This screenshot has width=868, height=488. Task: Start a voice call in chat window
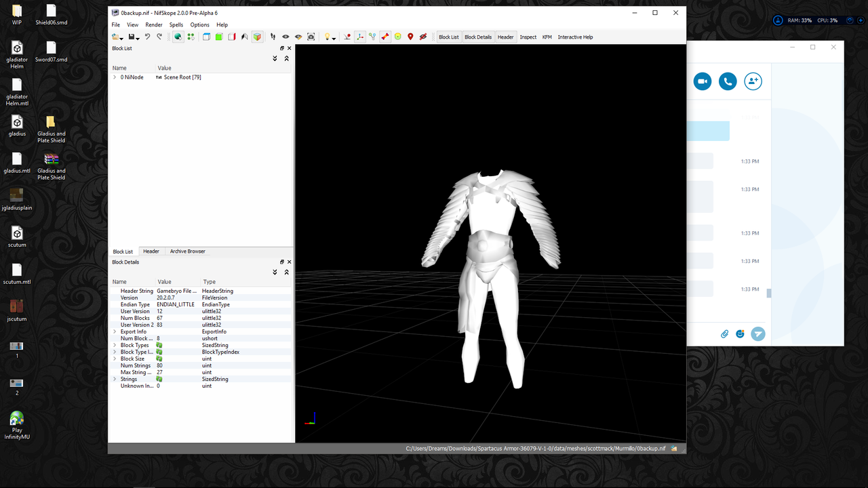728,81
